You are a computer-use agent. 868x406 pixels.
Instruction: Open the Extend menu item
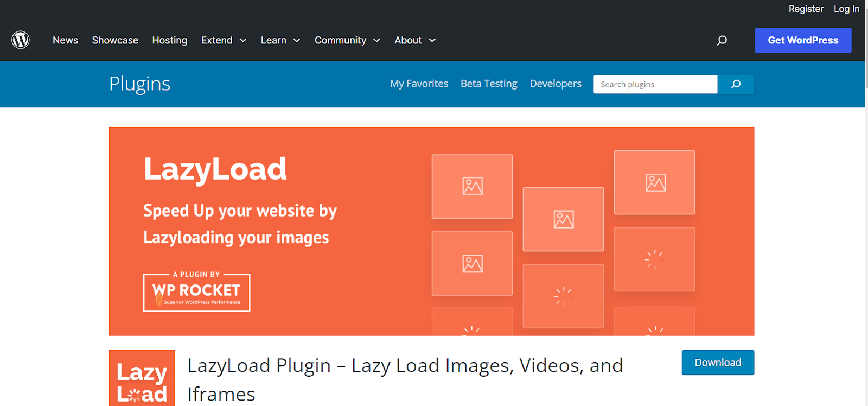coord(216,40)
